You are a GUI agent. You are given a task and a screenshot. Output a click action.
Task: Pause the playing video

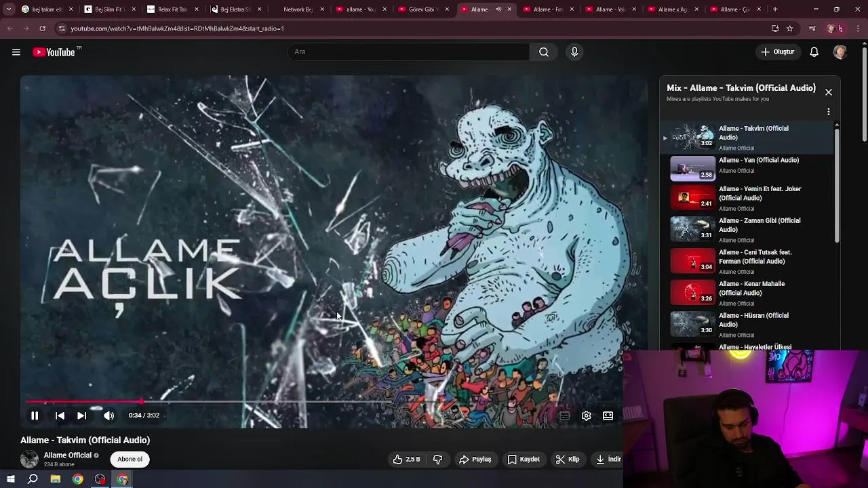[x=35, y=415]
